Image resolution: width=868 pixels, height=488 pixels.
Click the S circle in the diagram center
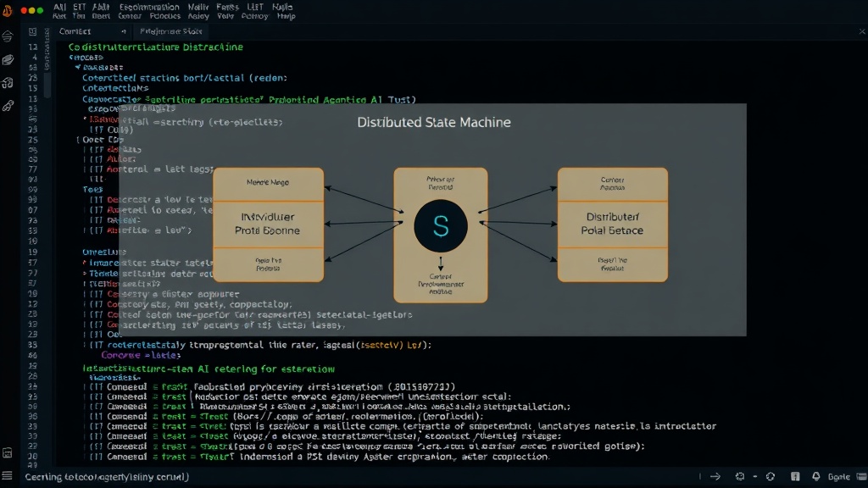(441, 226)
